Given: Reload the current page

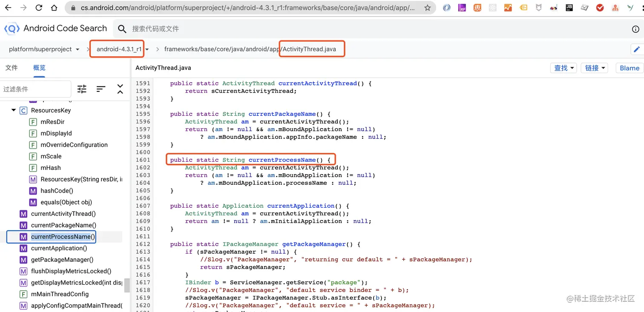Looking at the screenshot, I should point(39,8).
